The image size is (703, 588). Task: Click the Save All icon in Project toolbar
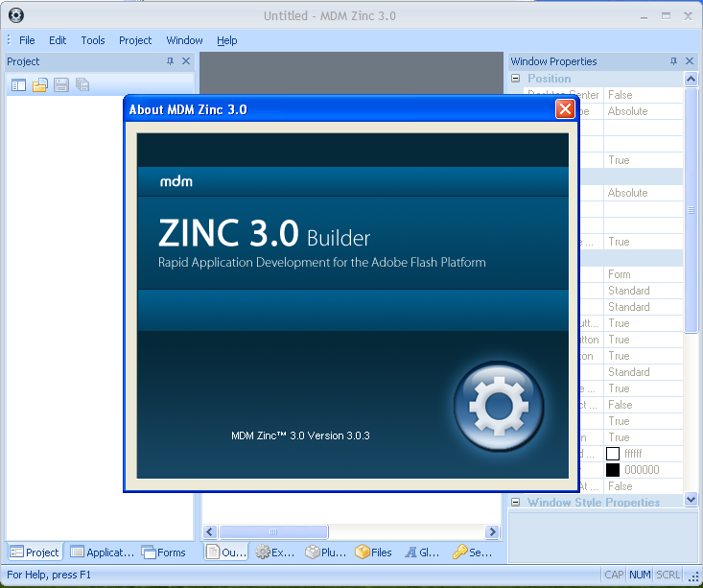pyautogui.click(x=82, y=85)
